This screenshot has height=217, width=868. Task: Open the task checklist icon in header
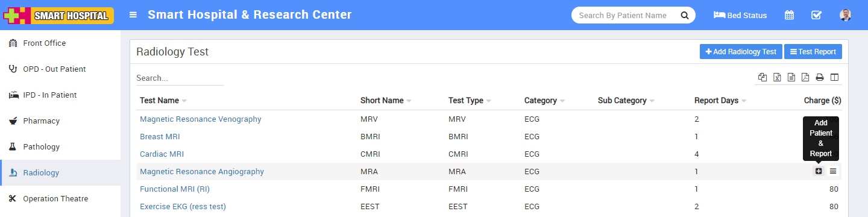click(x=816, y=15)
